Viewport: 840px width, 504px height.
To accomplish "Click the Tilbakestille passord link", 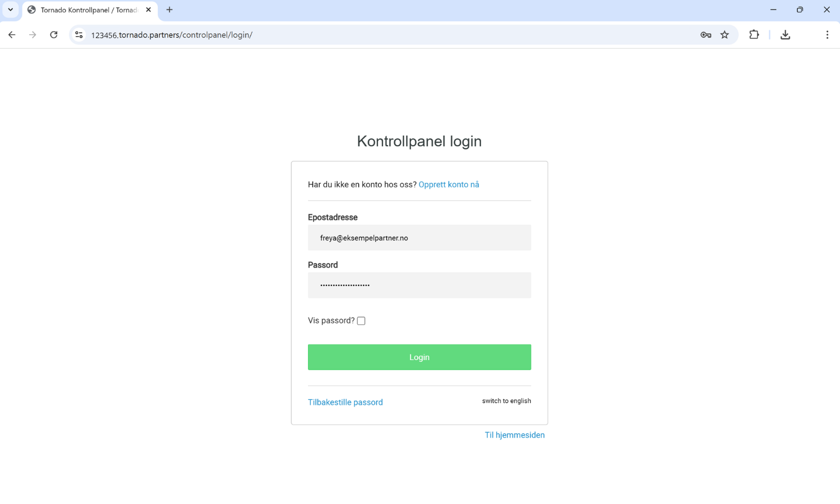I will point(346,402).
